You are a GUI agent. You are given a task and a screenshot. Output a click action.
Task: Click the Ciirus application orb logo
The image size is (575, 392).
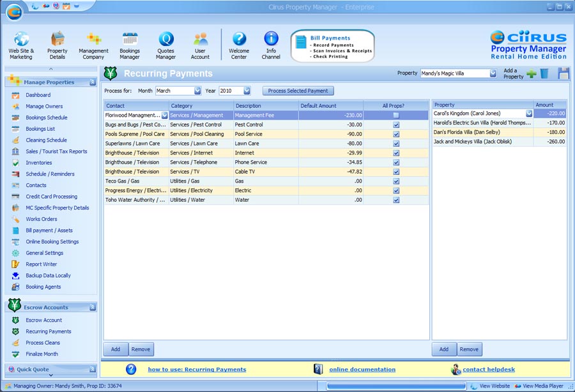click(x=14, y=12)
